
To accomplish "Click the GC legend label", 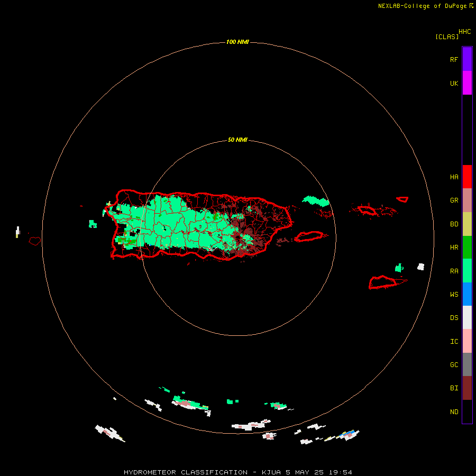I will coord(454,365).
